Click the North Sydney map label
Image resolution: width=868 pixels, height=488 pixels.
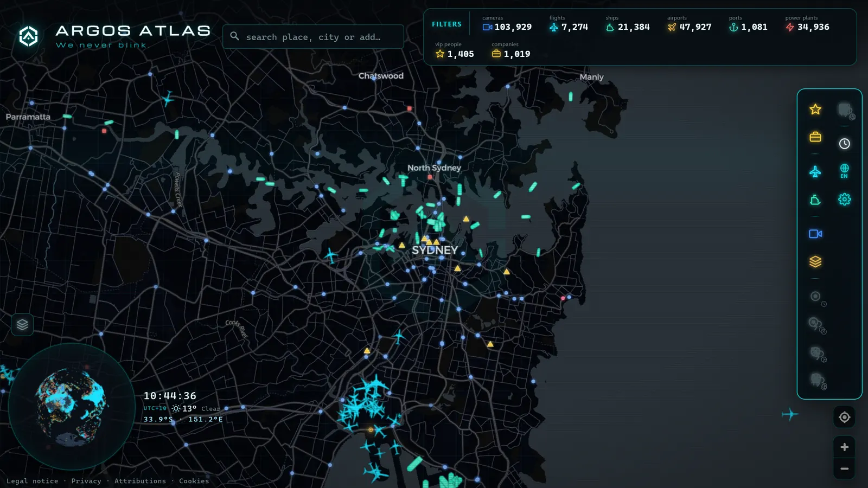click(x=434, y=168)
